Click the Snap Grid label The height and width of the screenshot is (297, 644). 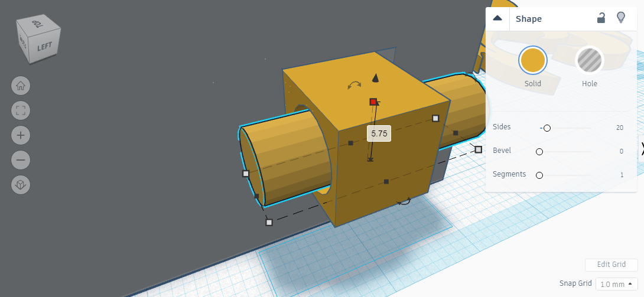(x=575, y=283)
